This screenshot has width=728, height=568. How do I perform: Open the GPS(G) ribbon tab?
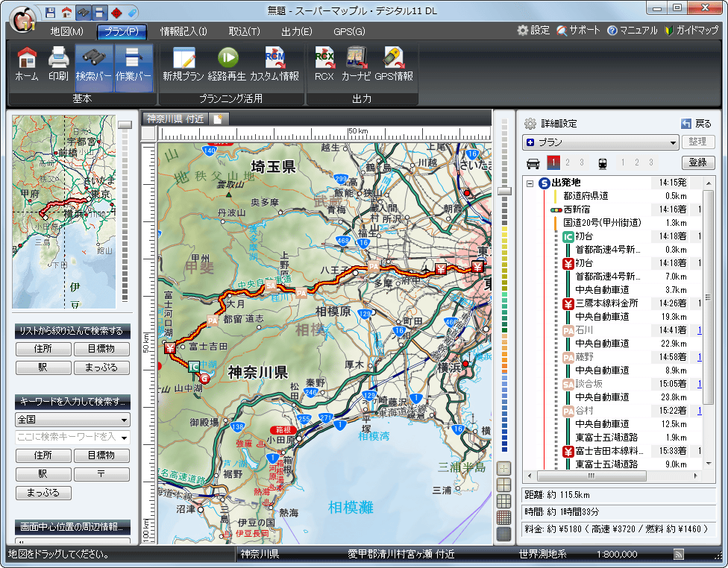point(349,31)
